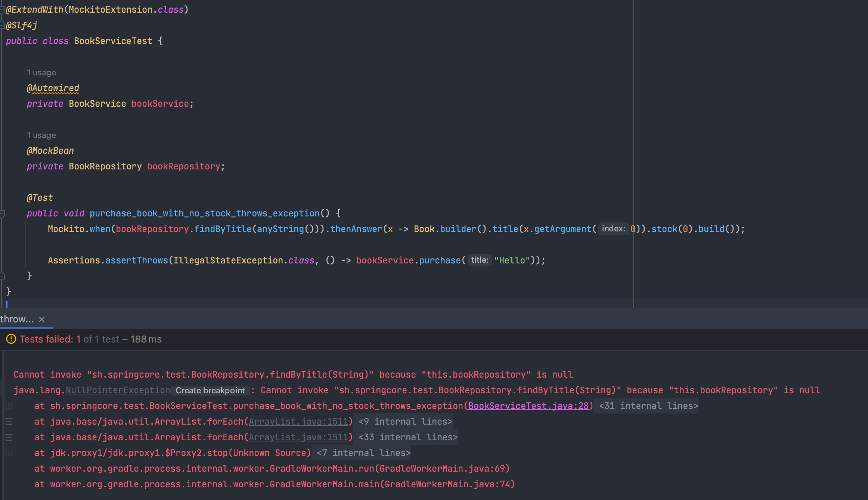Click the Create breakpoint button
Image resolution: width=868 pixels, height=500 pixels.
click(x=210, y=390)
